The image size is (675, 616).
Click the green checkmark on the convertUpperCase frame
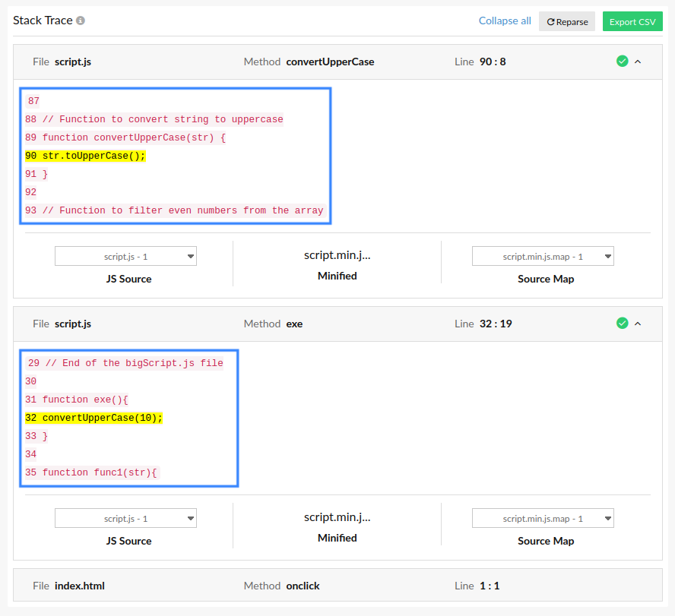pos(623,62)
